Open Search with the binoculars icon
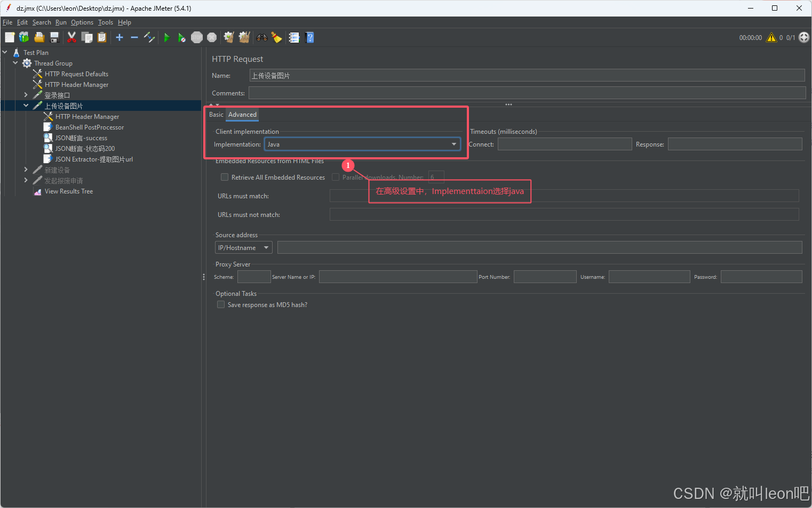The width and height of the screenshot is (812, 508). coord(262,37)
